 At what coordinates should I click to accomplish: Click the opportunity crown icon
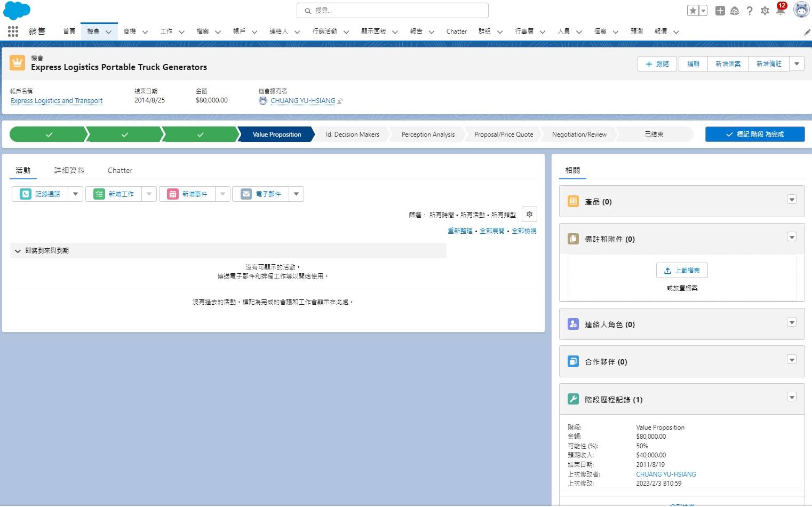pos(18,63)
